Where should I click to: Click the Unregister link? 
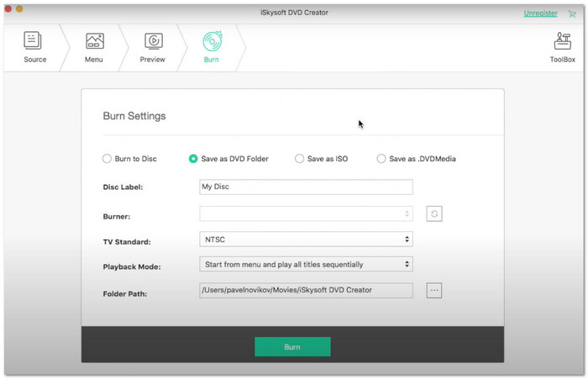tap(540, 13)
